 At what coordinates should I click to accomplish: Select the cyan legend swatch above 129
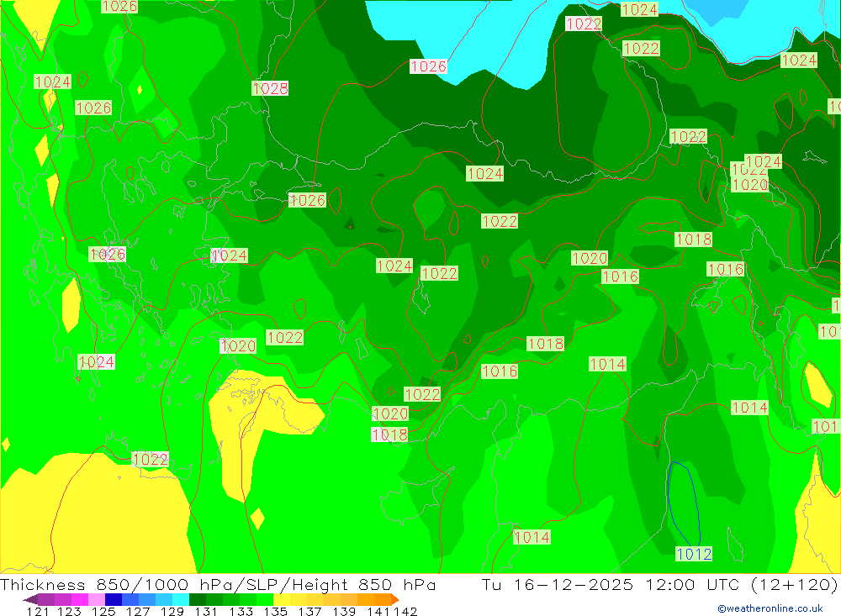(x=181, y=599)
